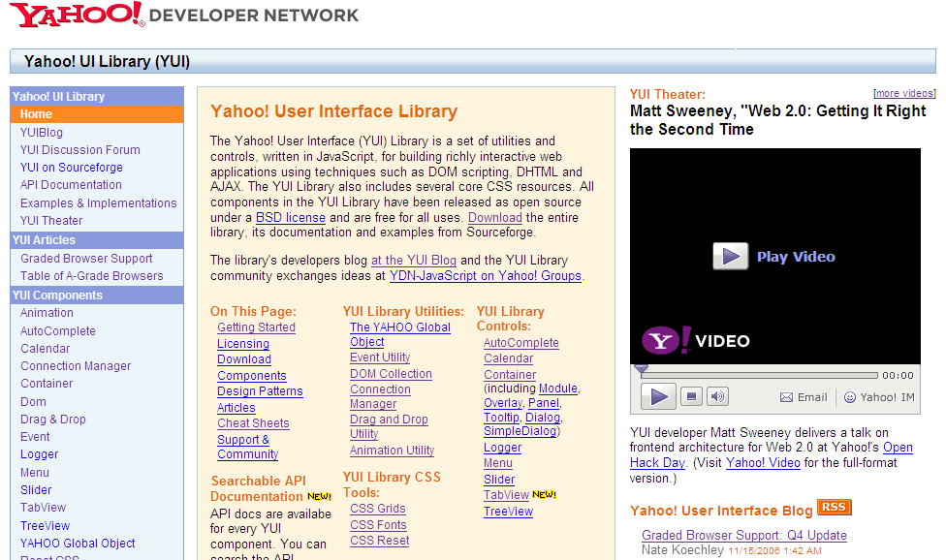Open the Calendar component in sidebar

[46, 349]
